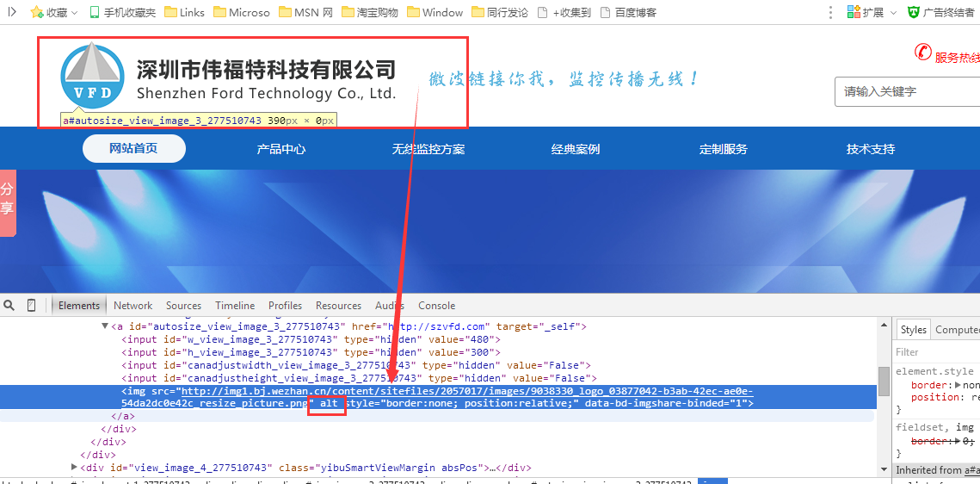Select the closing </a> tag line

tap(122, 416)
